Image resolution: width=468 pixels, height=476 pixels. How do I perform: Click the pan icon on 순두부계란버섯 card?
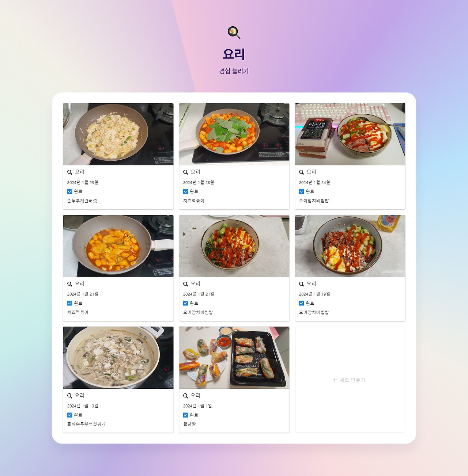click(70, 172)
